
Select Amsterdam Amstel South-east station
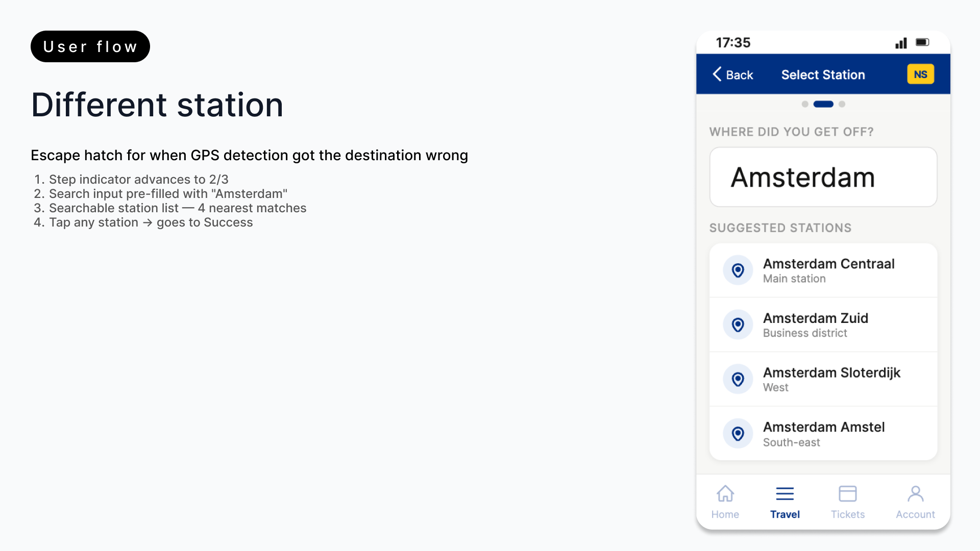tap(823, 434)
